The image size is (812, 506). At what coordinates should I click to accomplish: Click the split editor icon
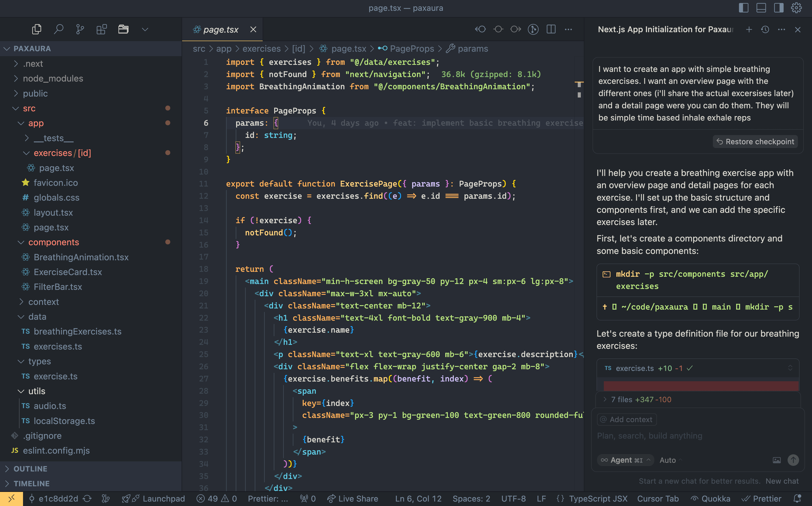551,29
